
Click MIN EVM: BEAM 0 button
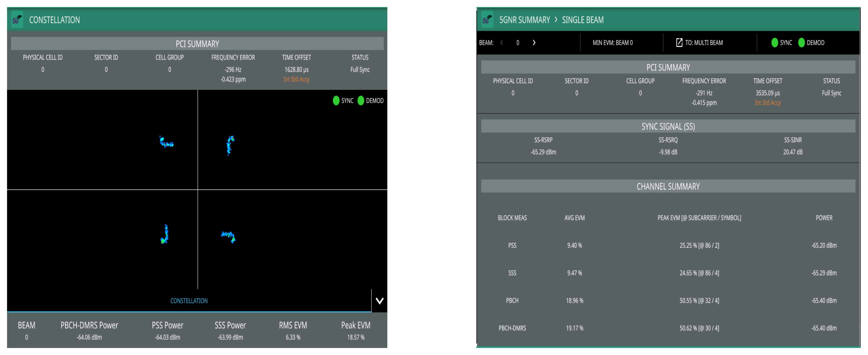[x=613, y=43]
